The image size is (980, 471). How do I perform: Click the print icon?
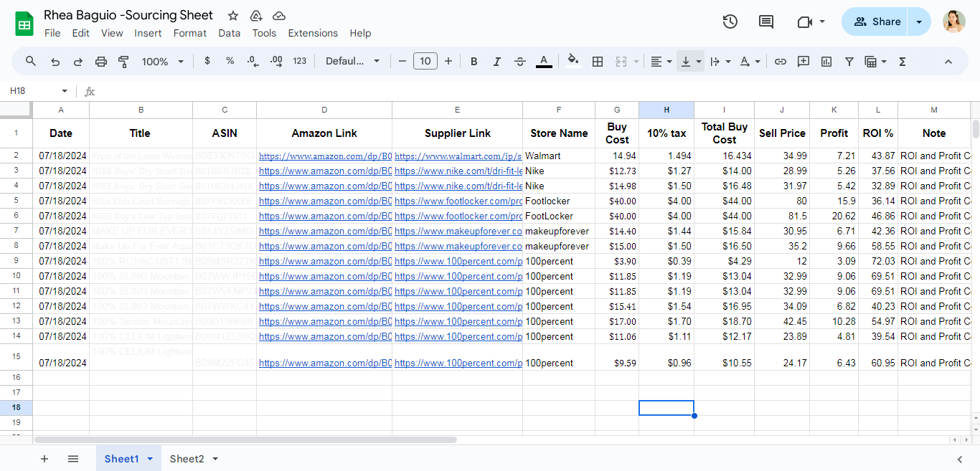coord(101,62)
